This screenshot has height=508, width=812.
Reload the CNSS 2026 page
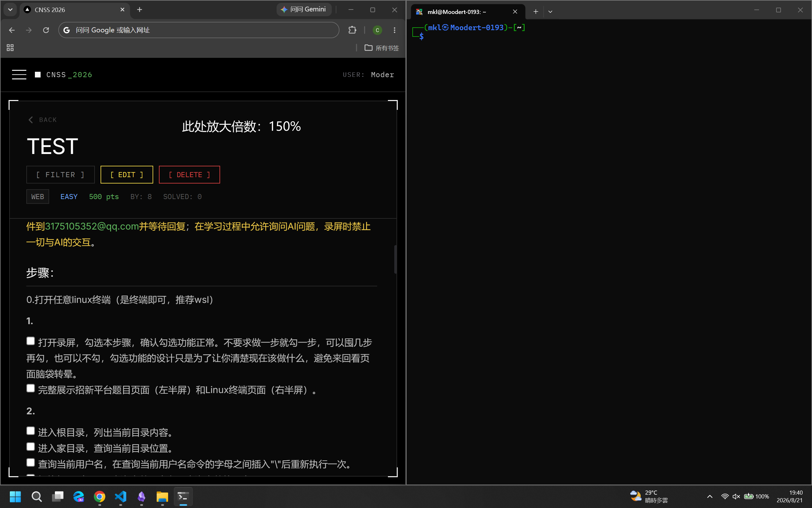[x=46, y=30]
